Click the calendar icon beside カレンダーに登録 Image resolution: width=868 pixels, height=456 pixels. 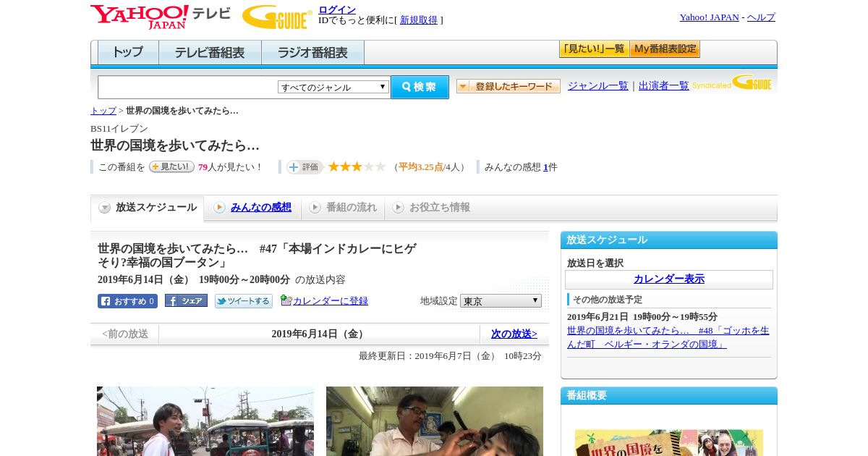point(286,300)
